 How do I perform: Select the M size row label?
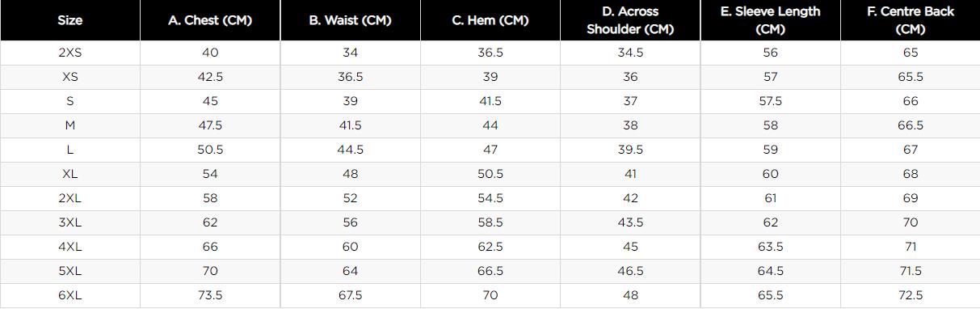click(70, 125)
